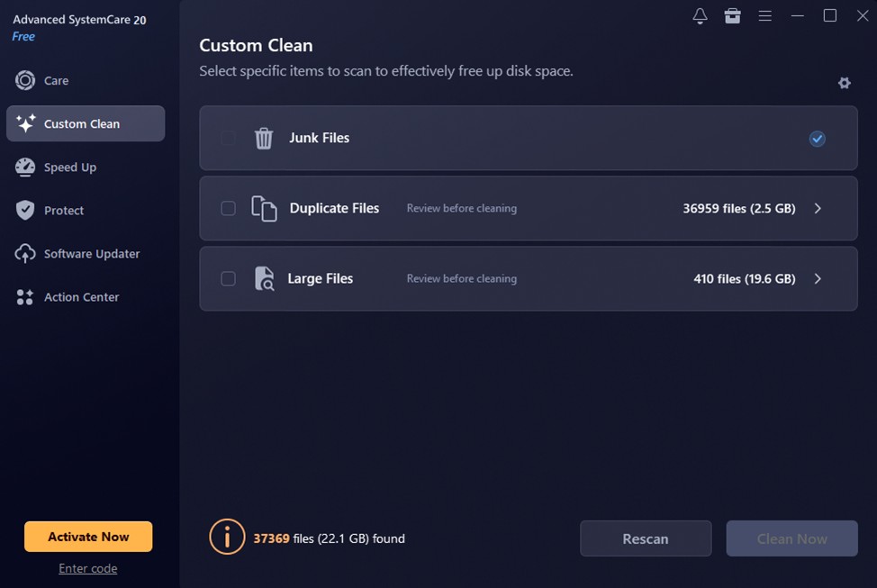Click the Advanced SystemCare 20 title
This screenshot has height=588, width=877.
(x=79, y=20)
